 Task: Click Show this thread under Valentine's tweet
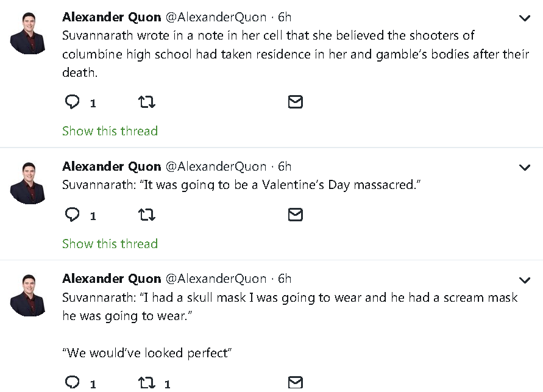click(x=110, y=244)
